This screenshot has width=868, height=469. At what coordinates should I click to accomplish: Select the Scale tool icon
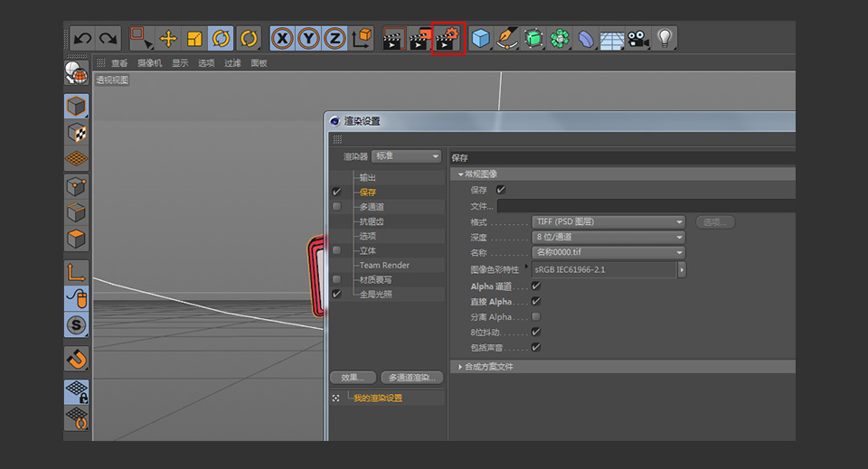tap(194, 39)
